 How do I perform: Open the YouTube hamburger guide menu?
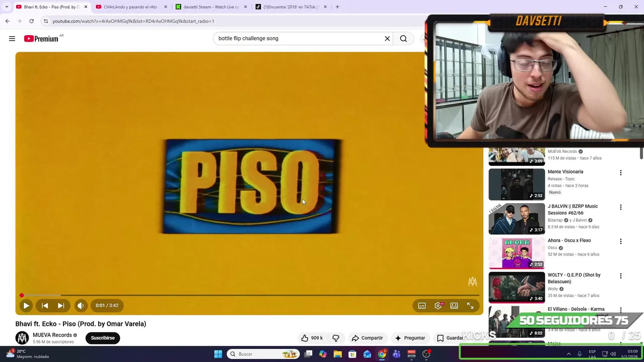point(12,39)
